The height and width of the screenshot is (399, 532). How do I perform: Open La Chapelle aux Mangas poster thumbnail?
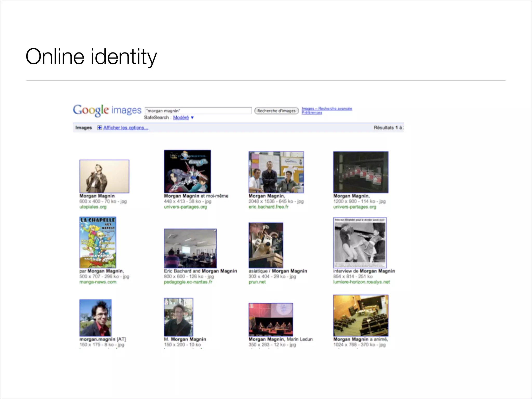(x=98, y=242)
